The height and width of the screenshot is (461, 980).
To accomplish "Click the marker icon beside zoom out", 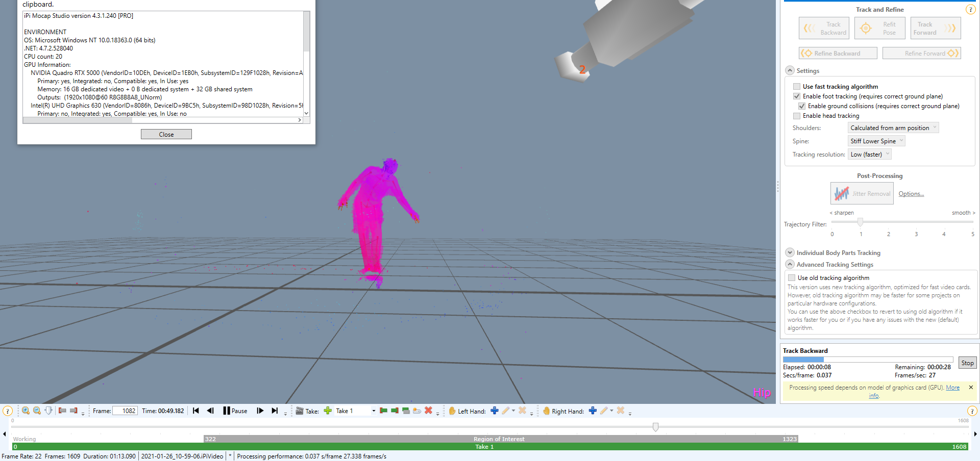I will point(48,411).
